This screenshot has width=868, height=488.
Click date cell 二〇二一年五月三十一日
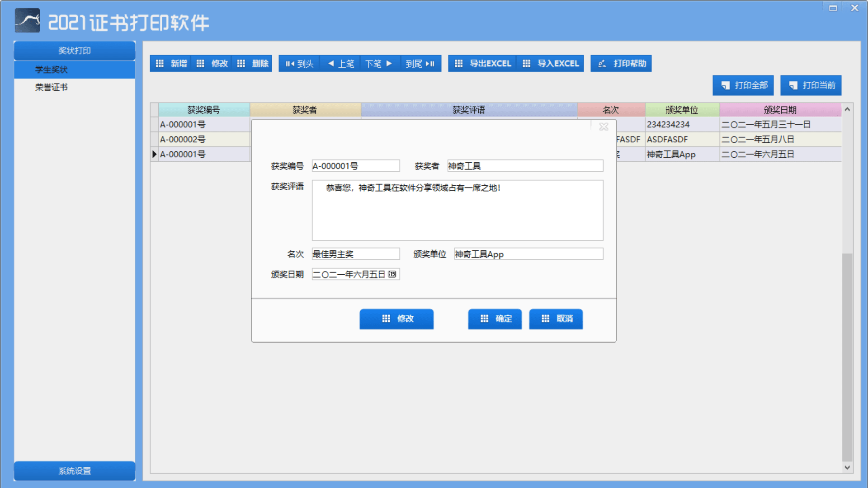tap(780, 124)
